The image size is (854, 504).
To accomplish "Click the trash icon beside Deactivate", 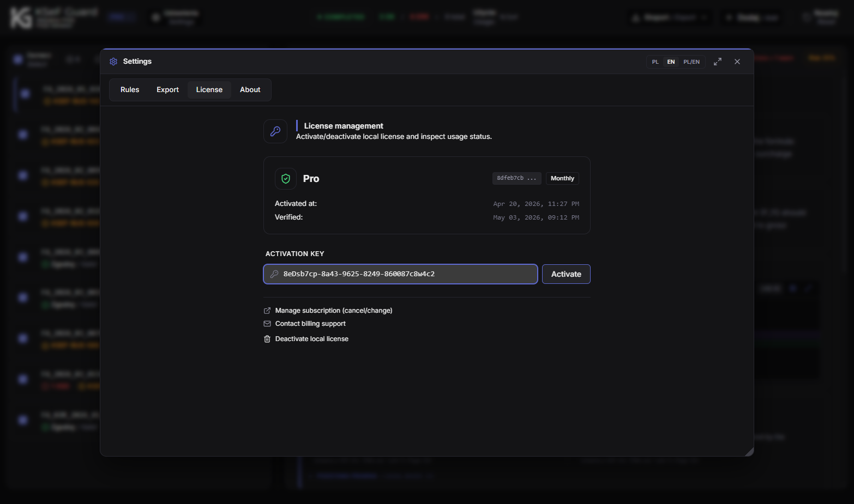I will pyautogui.click(x=267, y=339).
